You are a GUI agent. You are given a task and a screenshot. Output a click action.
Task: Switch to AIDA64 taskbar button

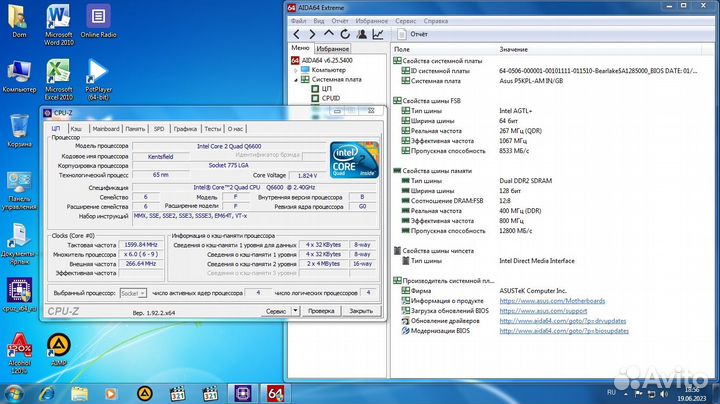(x=275, y=393)
